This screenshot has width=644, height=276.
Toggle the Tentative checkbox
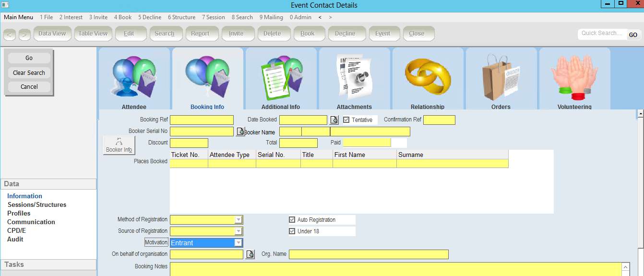[346, 120]
